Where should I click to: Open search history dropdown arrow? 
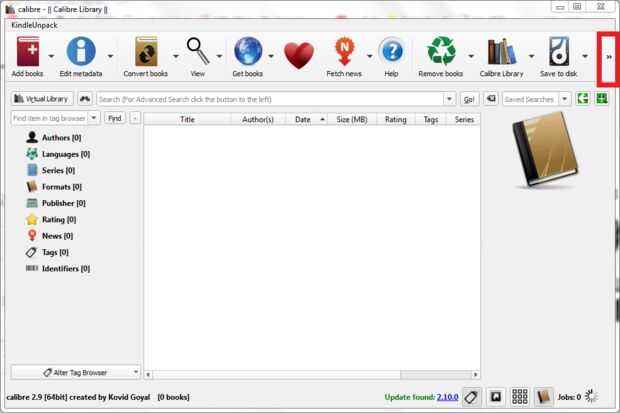pos(449,99)
